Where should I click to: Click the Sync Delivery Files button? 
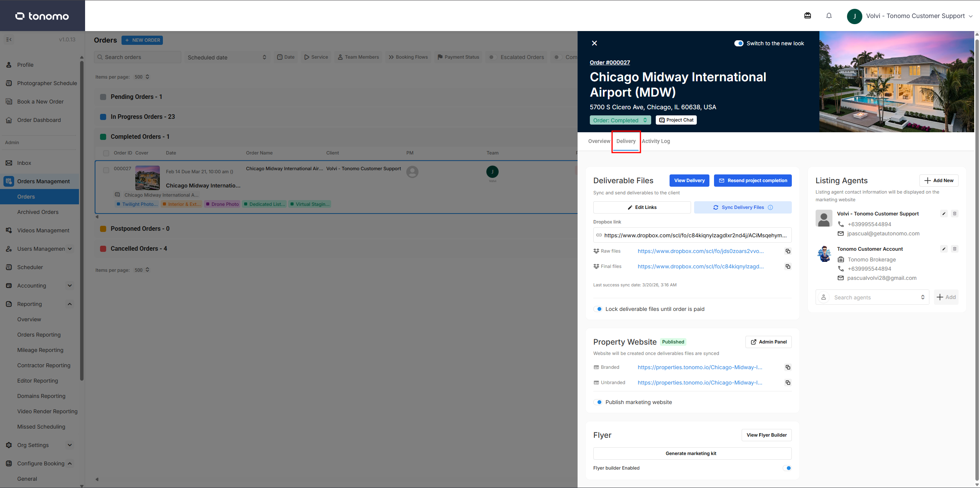point(743,207)
